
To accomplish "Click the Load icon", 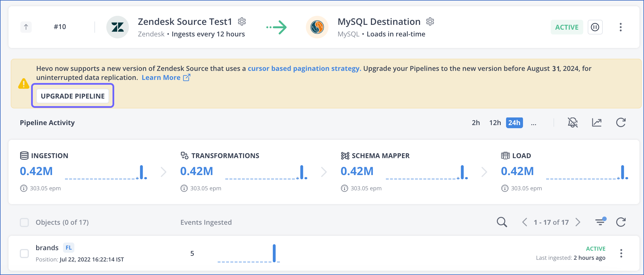I will (x=505, y=156).
